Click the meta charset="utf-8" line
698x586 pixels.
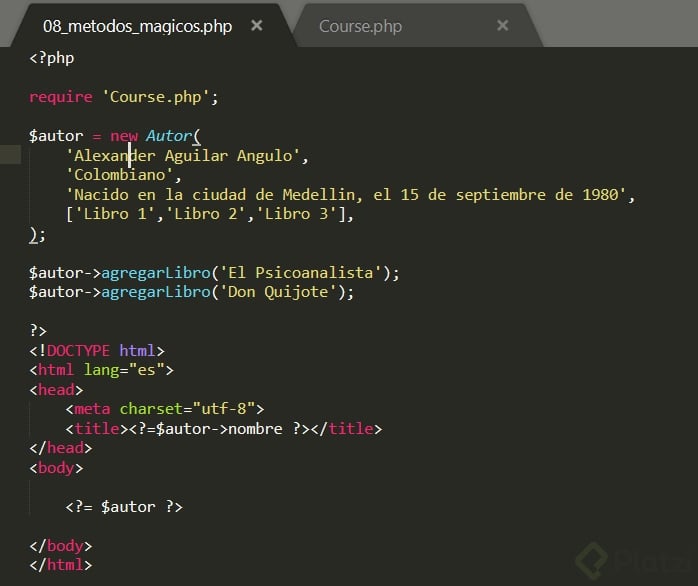point(165,409)
